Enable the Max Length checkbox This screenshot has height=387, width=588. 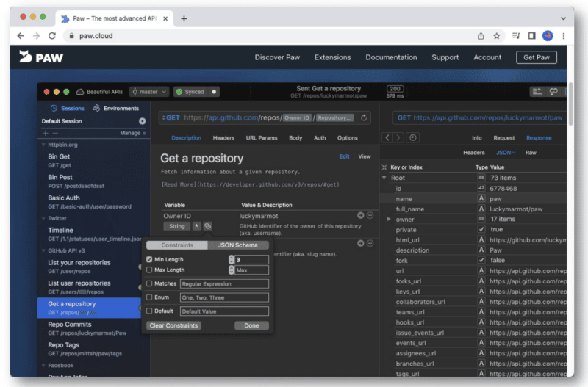click(150, 270)
